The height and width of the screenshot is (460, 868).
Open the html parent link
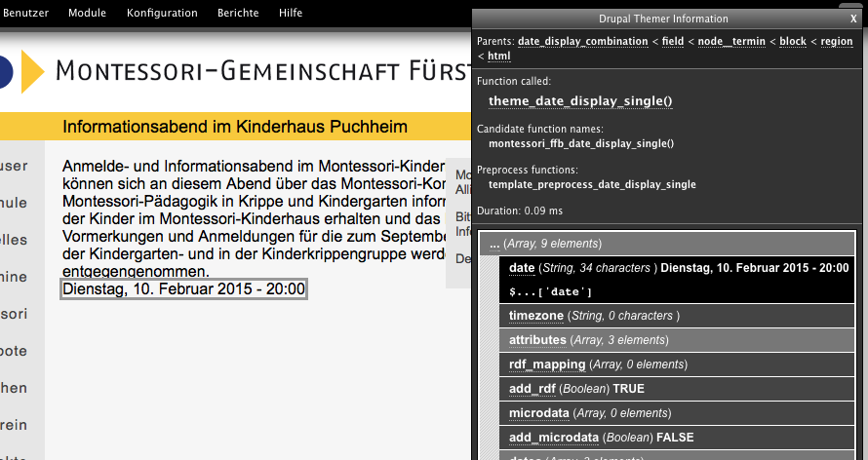[x=498, y=56]
